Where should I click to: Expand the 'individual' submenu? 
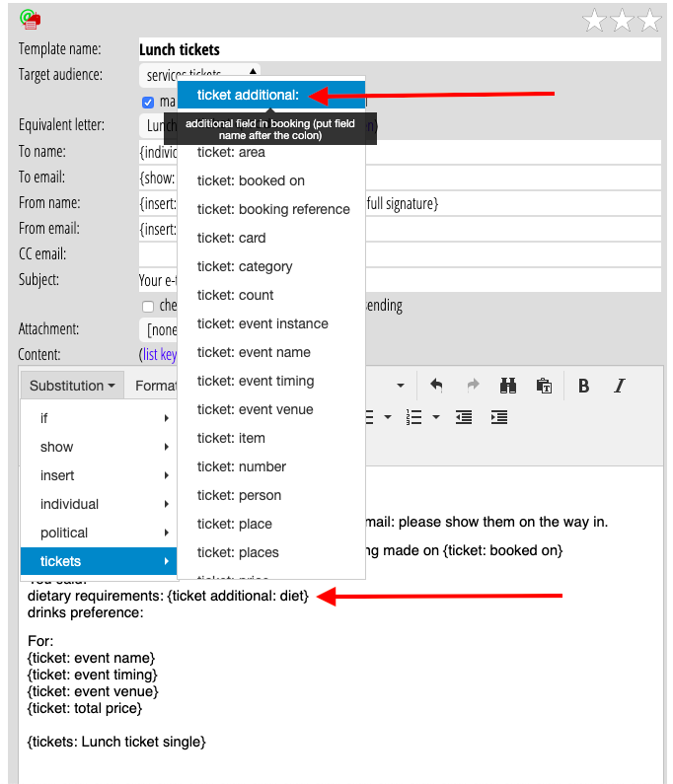click(99, 504)
